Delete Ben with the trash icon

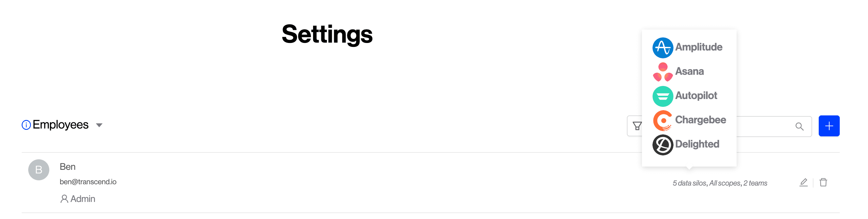coord(823,182)
